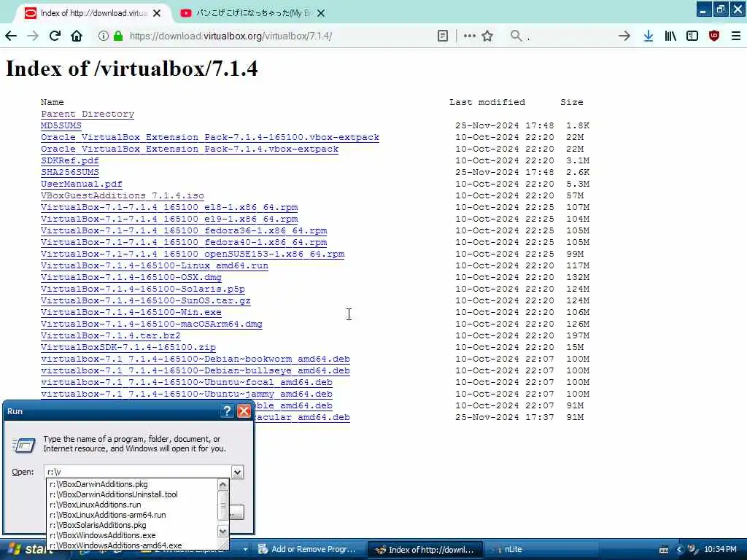Click the search magnifier icon
Viewport: 747px width, 560px height.
516,36
